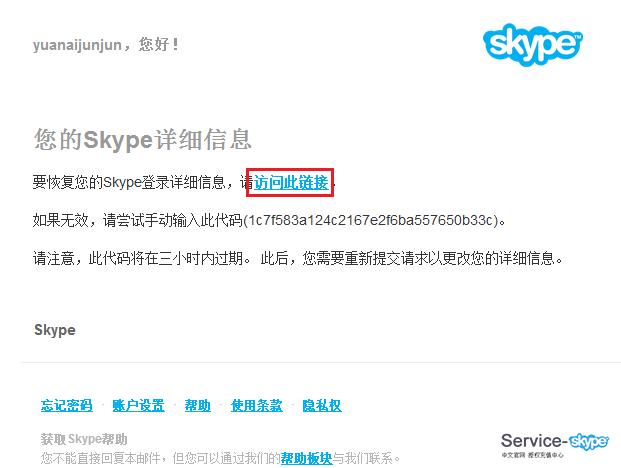621x468 pixels.
Task: Open the 忘记密码 footer link
Action: coord(67,405)
